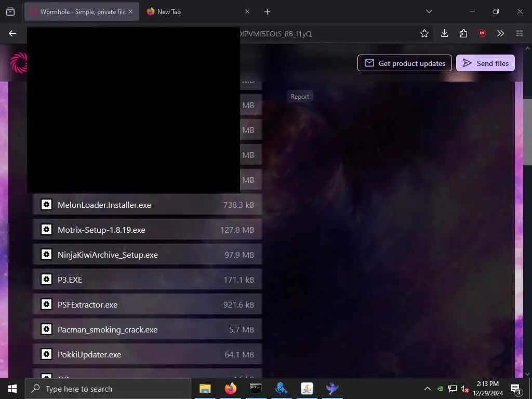Click the 97.9 MB size value
Screen dimensions: 532x399
(239, 255)
